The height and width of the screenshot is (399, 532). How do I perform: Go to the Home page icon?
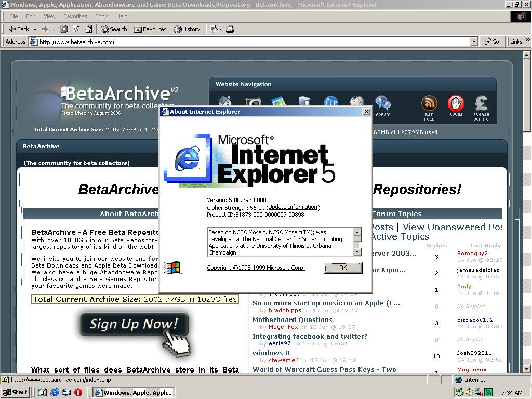[89, 29]
